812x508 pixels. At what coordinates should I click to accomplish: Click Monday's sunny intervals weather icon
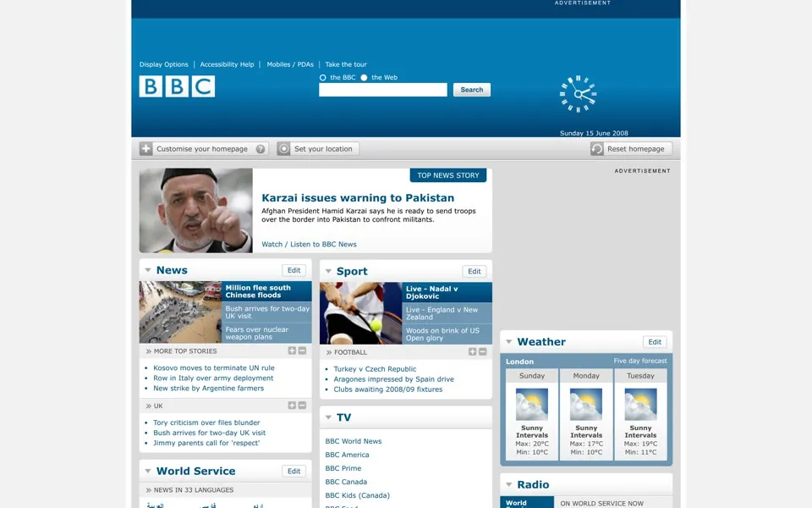click(586, 405)
